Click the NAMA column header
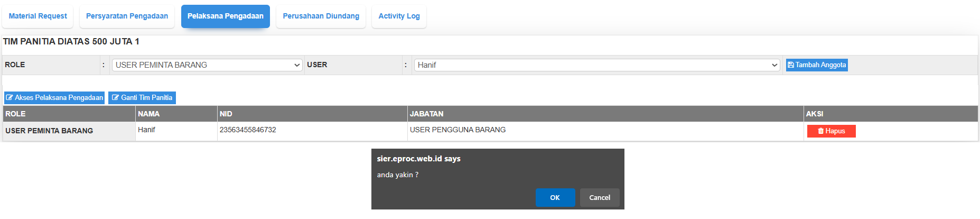This screenshot has height=219, width=980. point(149,114)
